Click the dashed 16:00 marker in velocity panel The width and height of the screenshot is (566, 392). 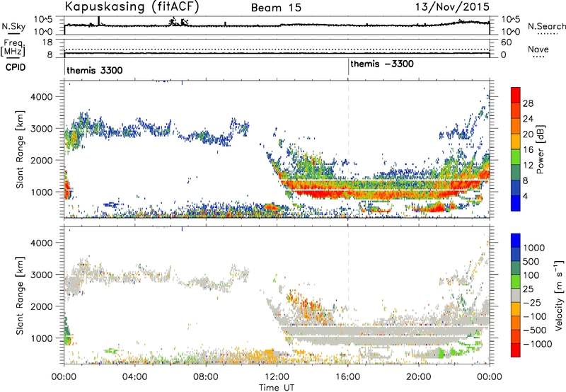[348, 295]
